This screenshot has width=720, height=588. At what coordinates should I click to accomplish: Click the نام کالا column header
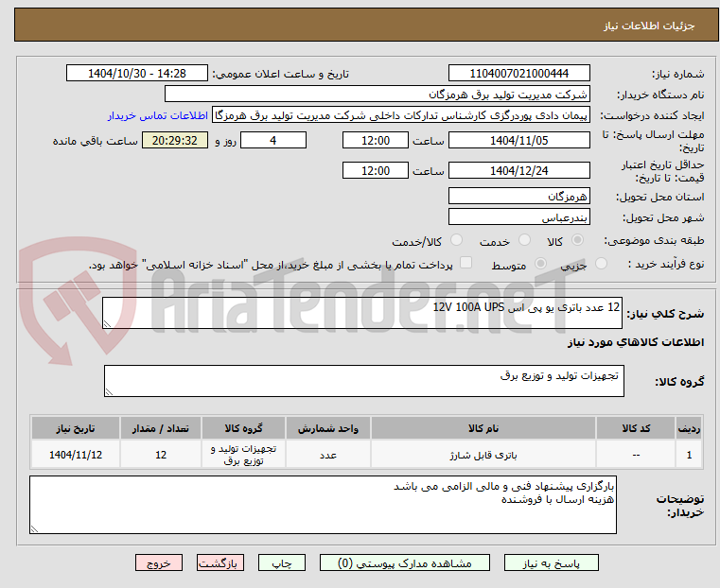tap(483, 428)
